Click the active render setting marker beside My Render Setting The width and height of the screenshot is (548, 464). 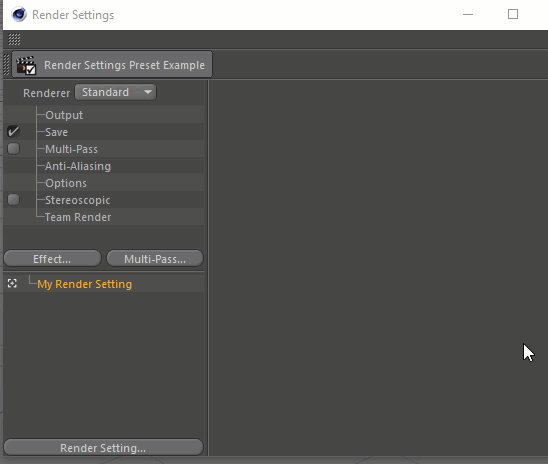12,283
